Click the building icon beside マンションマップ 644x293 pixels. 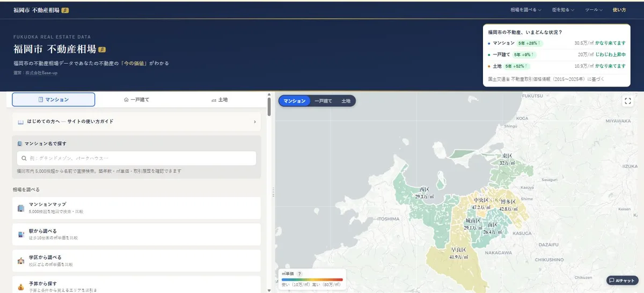pyautogui.click(x=21, y=208)
